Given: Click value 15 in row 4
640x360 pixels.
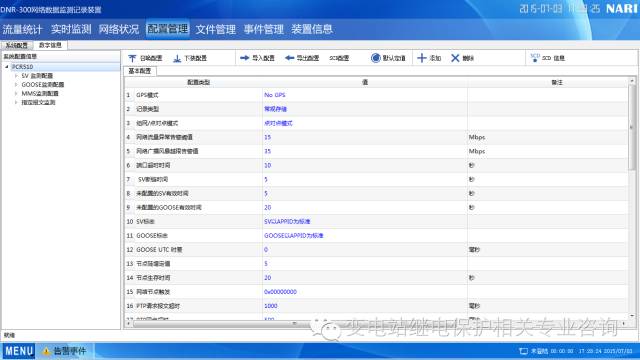Looking at the screenshot, I should pyautogui.click(x=267, y=137).
